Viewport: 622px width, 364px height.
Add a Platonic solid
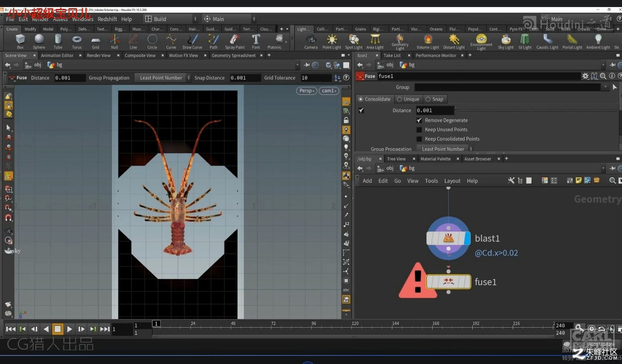point(275,42)
